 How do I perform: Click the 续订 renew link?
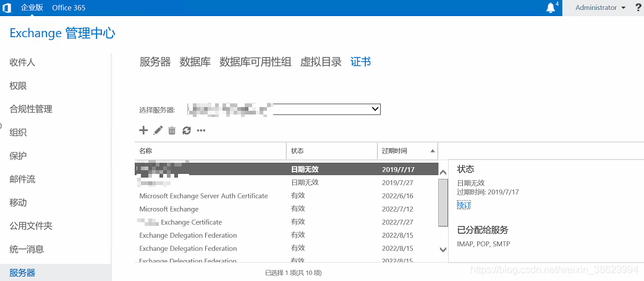(x=464, y=205)
